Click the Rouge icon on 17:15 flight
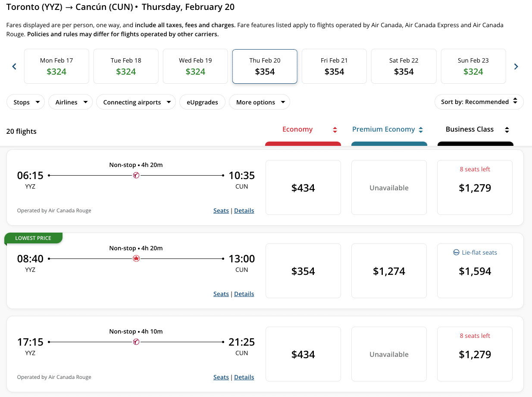This screenshot has width=532, height=397. (136, 342)
